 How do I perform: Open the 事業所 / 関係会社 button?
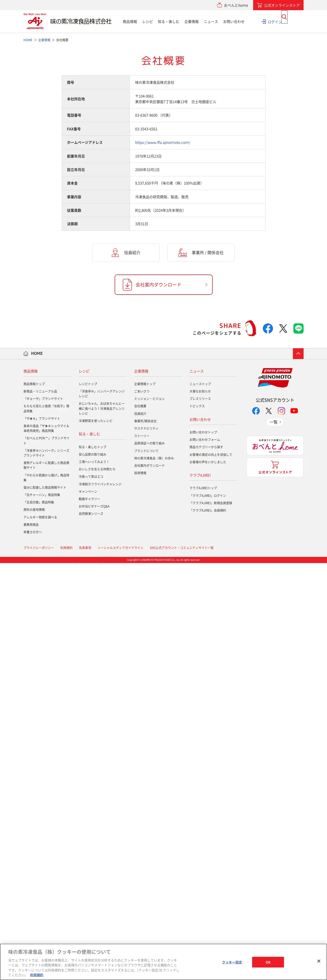click(x=201, y=253)
